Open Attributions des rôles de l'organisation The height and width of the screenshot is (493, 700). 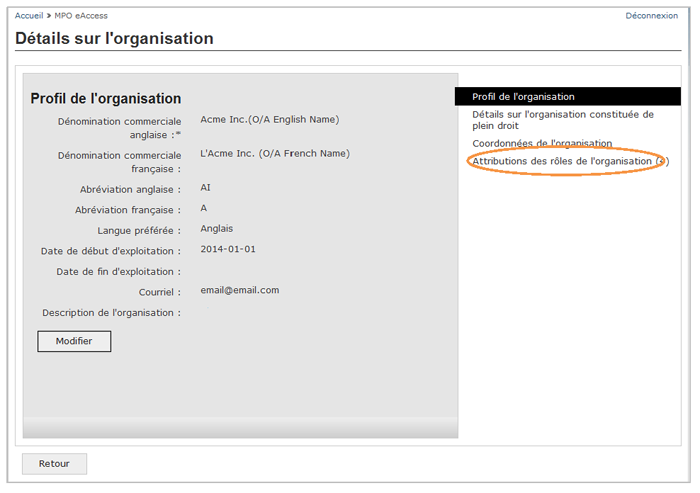571,161
